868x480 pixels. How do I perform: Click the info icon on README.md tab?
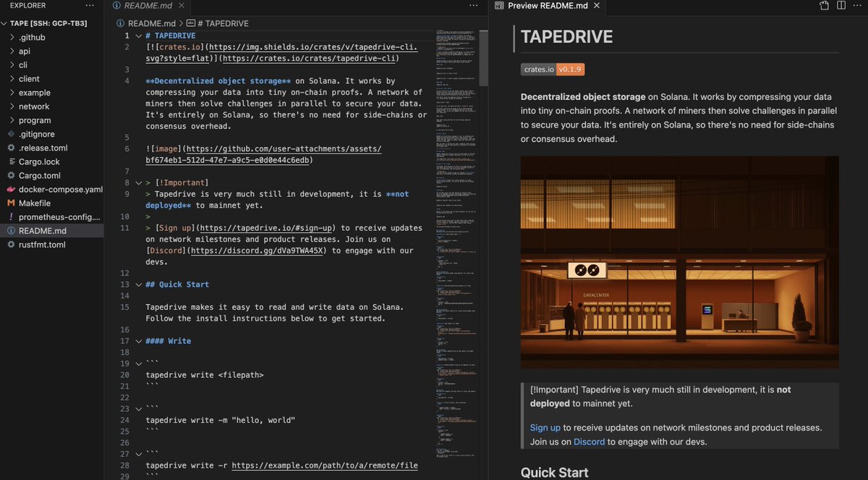(117, 4)
